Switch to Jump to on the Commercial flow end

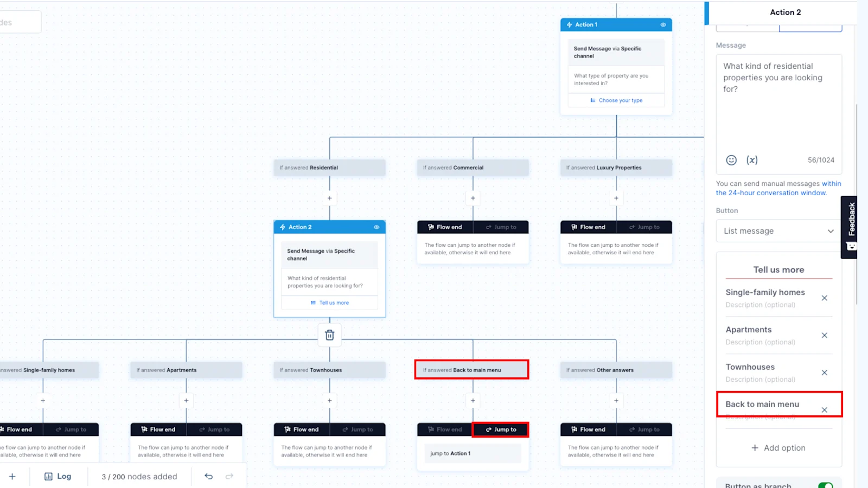[x=501, y=227]
